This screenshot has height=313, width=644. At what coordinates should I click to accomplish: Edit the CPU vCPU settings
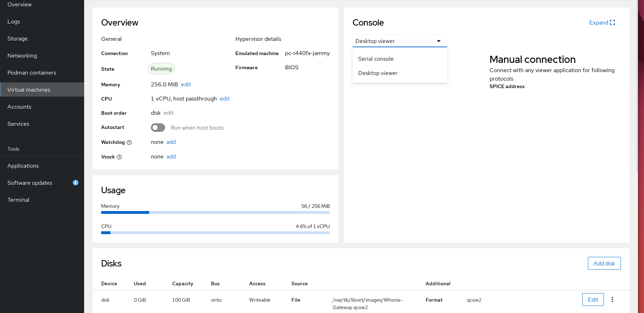(x=224, y=99)
